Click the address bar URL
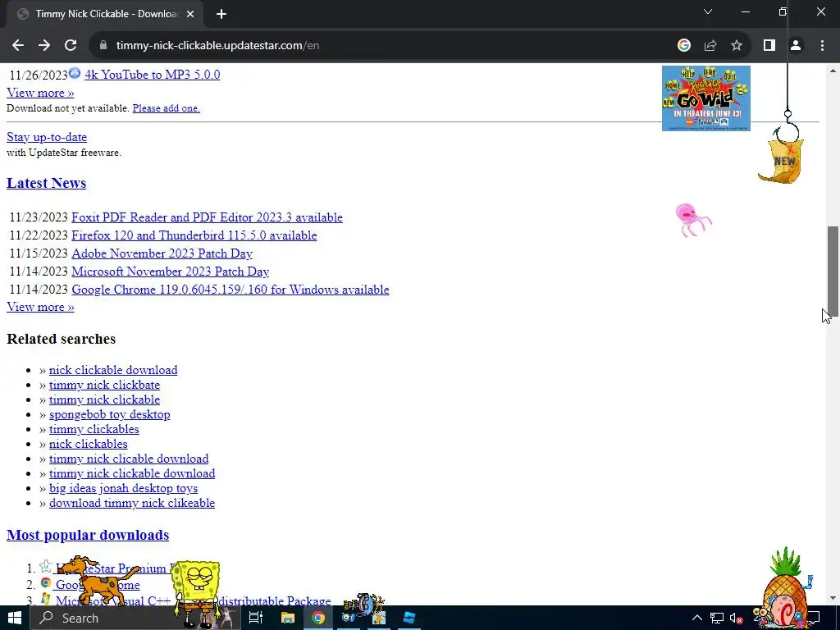The image size is (840, 630). 217,46
